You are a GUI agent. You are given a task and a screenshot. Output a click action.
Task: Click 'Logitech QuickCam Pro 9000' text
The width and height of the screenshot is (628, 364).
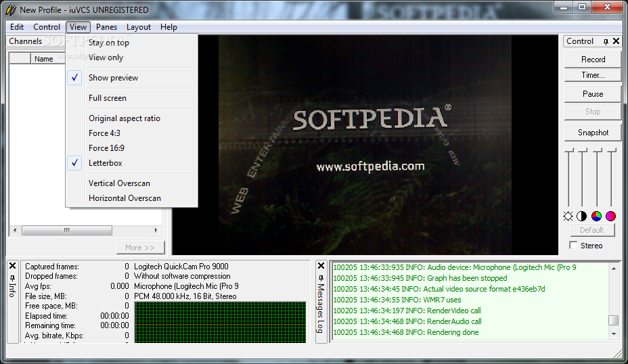point(181,267)
